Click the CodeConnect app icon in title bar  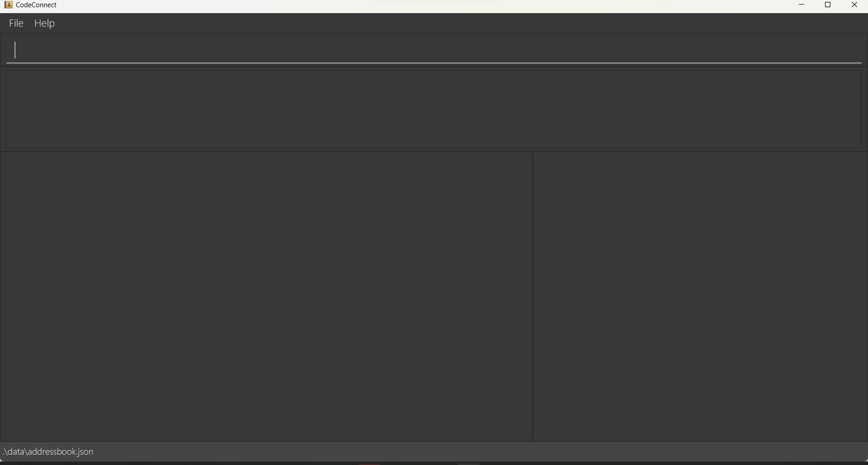8,5
